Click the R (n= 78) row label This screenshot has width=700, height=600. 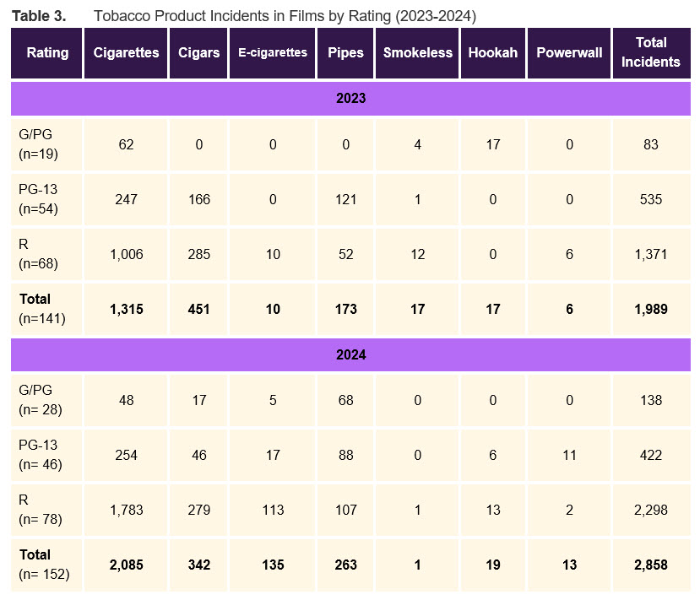tap(41, 510)
